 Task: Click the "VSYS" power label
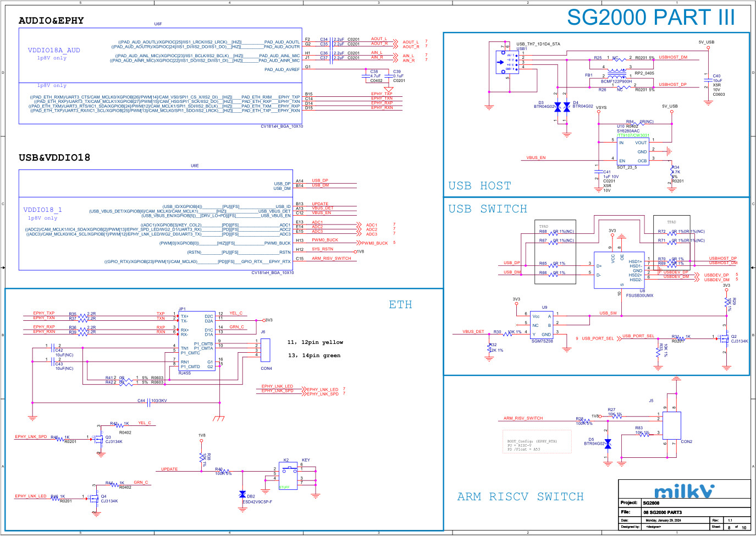[x=602, y=108]
